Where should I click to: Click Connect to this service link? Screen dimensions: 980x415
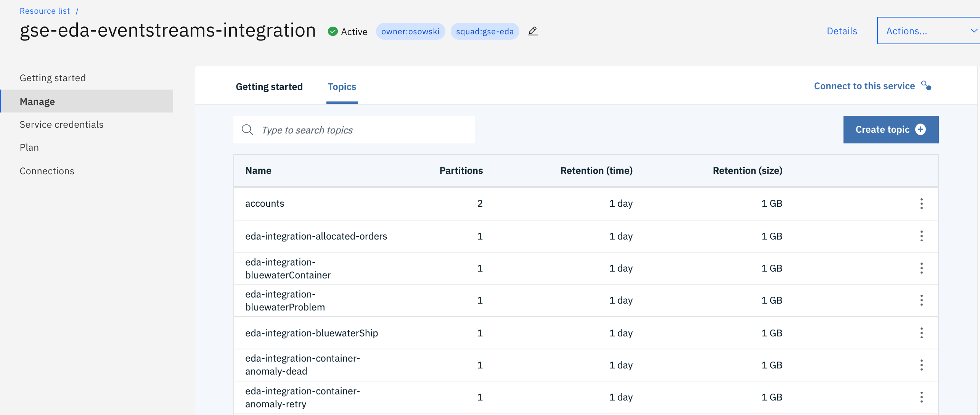pos(864,86)
